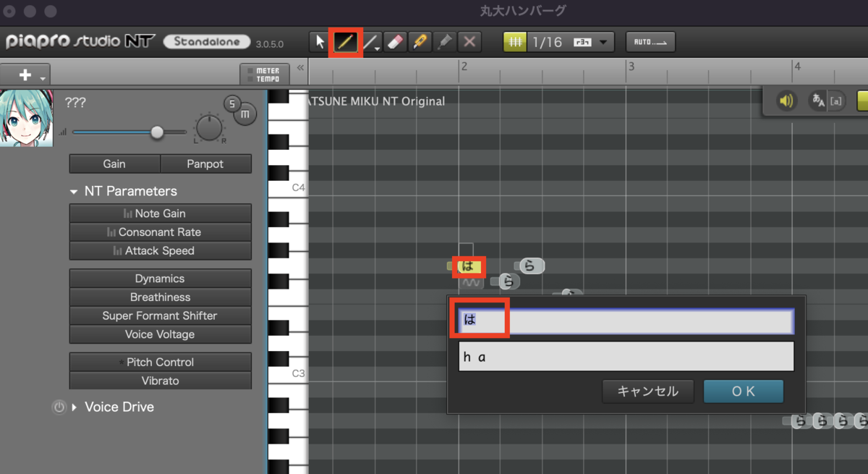Screen dimensions: 868x474
Task: Open the METER TEMPO panel
Action: click(x=263, y=72)
